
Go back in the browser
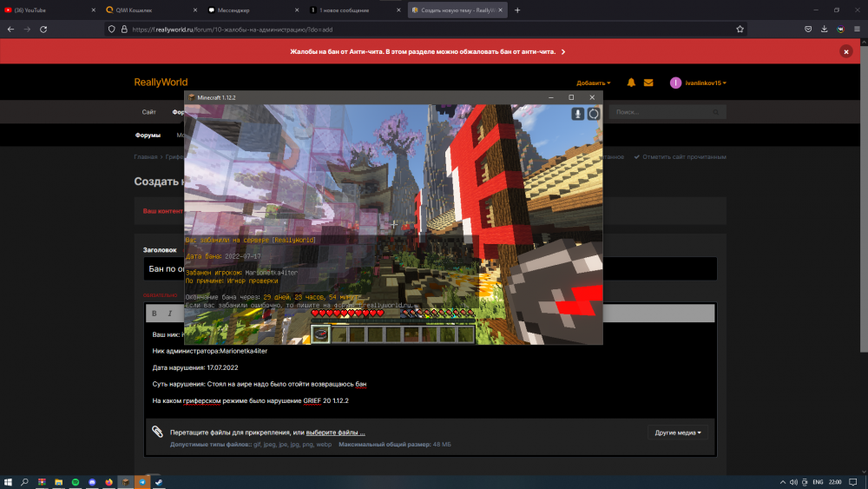click(10, 30)
